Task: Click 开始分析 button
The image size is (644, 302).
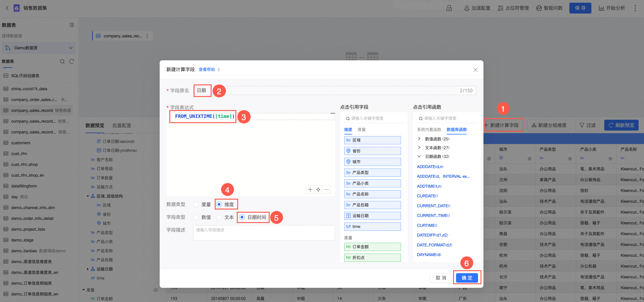Action: click(x=612, y=8)
